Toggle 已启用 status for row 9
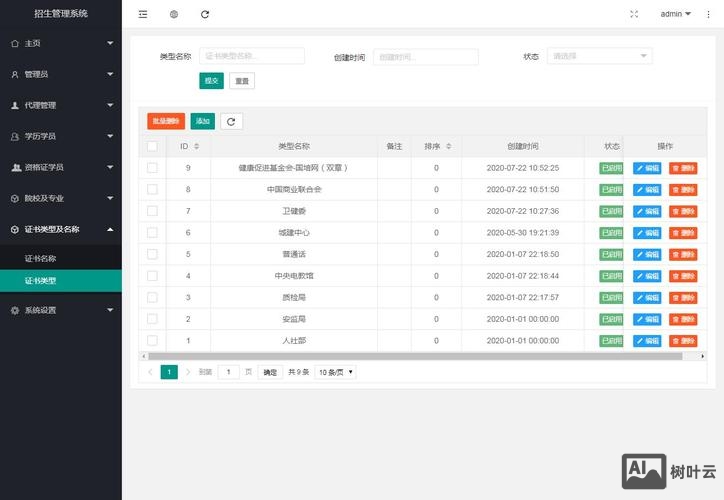Image resolution: width=724 pixels, height=500 pixels. [x=611, y=168]
